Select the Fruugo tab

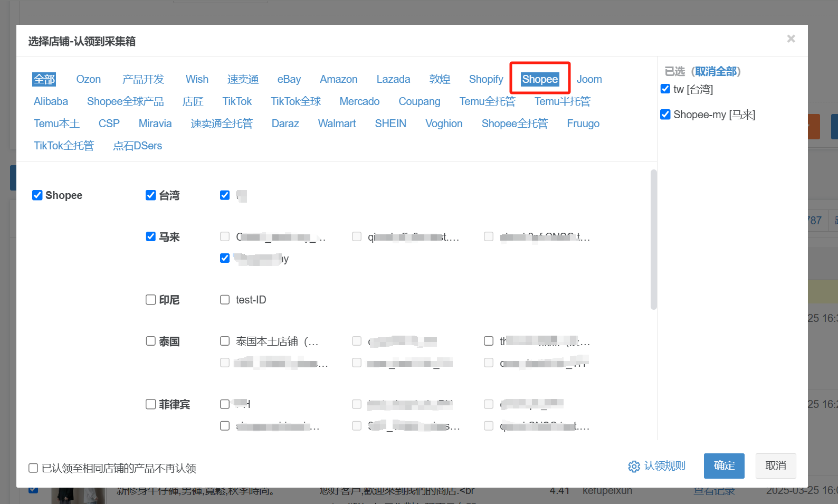coord(583,123)
